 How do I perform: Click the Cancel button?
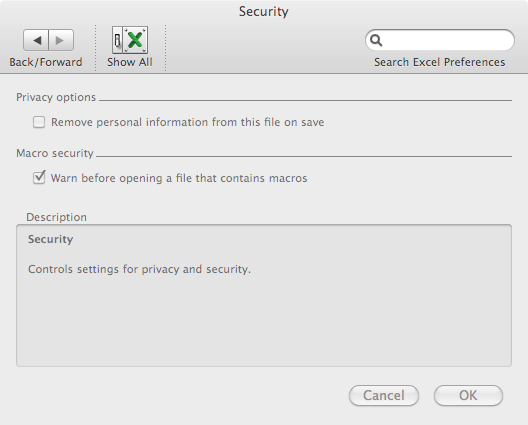point(384,395)
